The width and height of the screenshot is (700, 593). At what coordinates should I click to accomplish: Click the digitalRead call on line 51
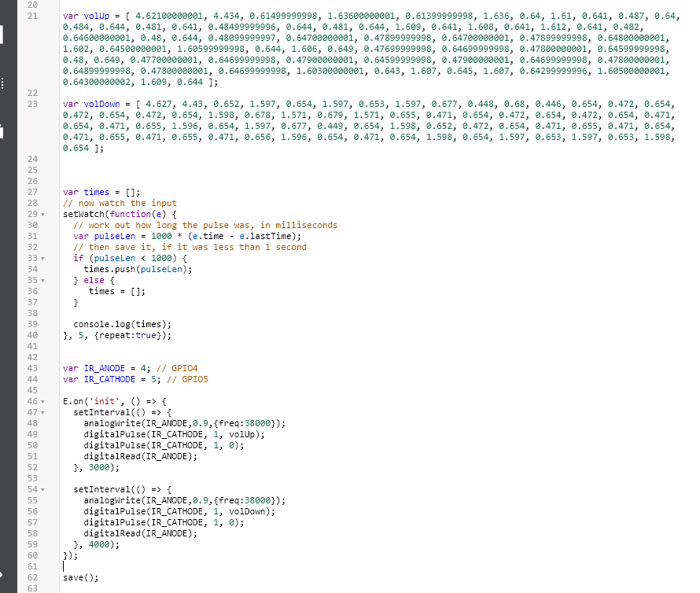coord(140,456)
